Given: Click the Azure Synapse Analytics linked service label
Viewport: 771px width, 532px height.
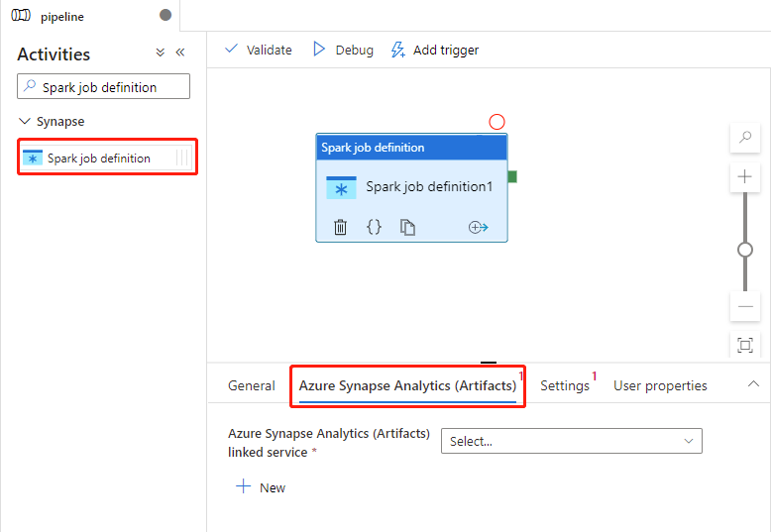Looking at the screenshot, I should point(328,443).
